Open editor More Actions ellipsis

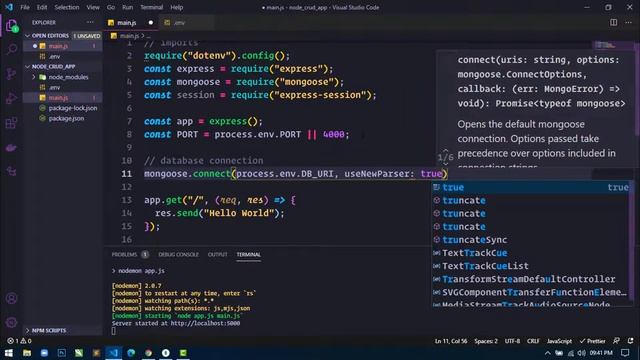(x=628, y=22)
